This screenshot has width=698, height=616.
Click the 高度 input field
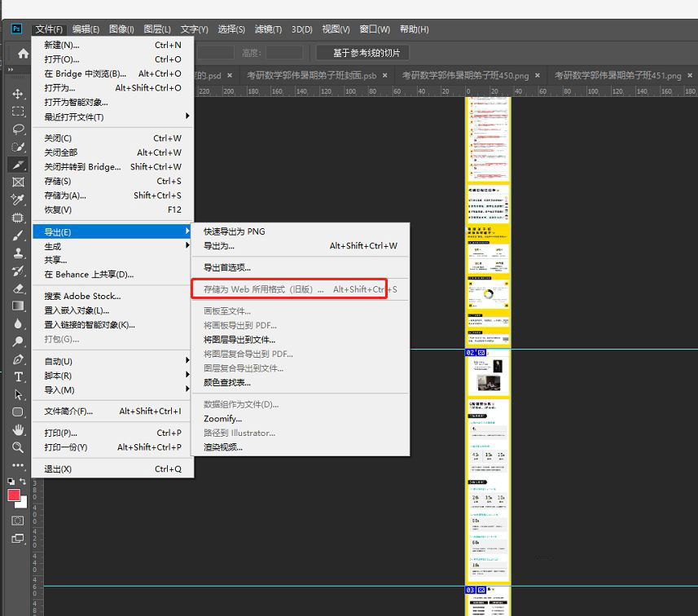[284, 53]
